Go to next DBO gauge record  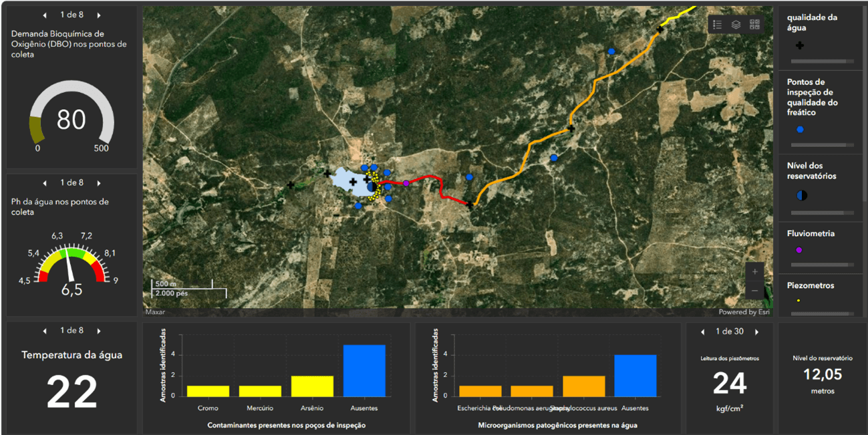pos(99,15)
